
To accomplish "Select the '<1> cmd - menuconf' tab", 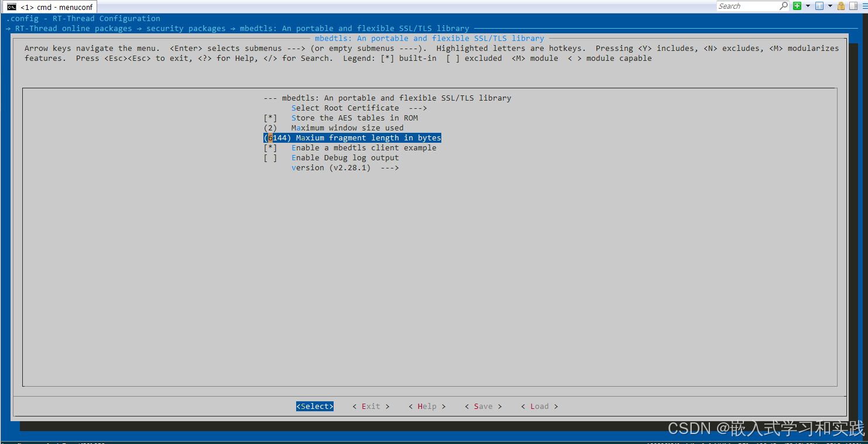I will [x=50, y=6].
